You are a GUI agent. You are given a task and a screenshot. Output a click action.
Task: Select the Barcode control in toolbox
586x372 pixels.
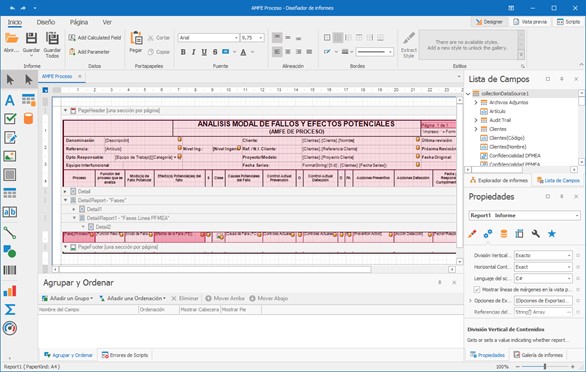pyautogui.click(x=10, y=270)
